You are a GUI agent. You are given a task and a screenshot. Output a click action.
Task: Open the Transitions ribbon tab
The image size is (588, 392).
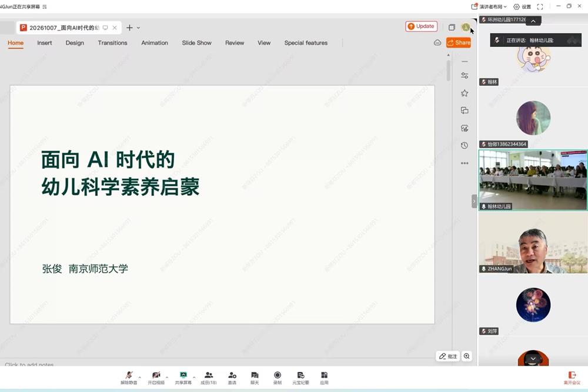(112, 43)
